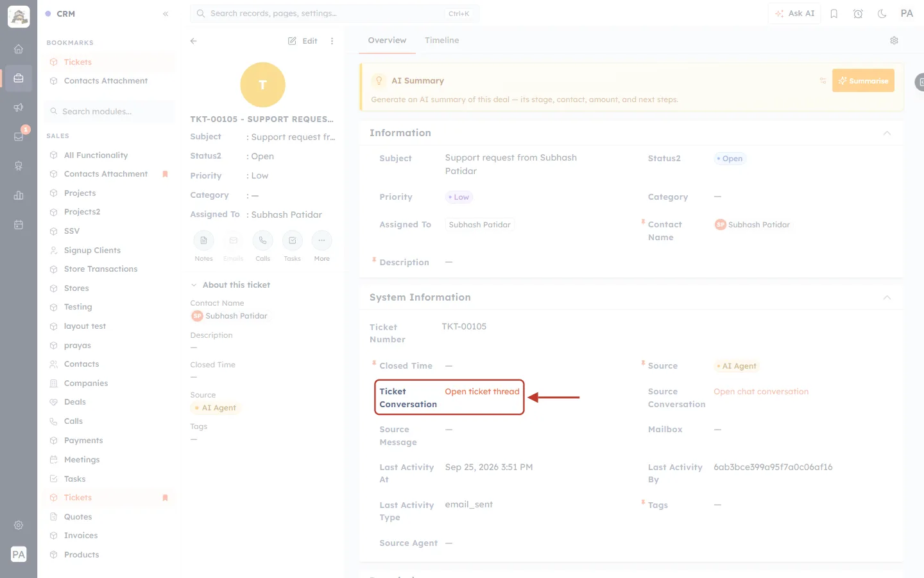Open the inbox icon with notification badge
Image resolution: width=924 pixels, height=578 pixels.
tap(19, 136)
